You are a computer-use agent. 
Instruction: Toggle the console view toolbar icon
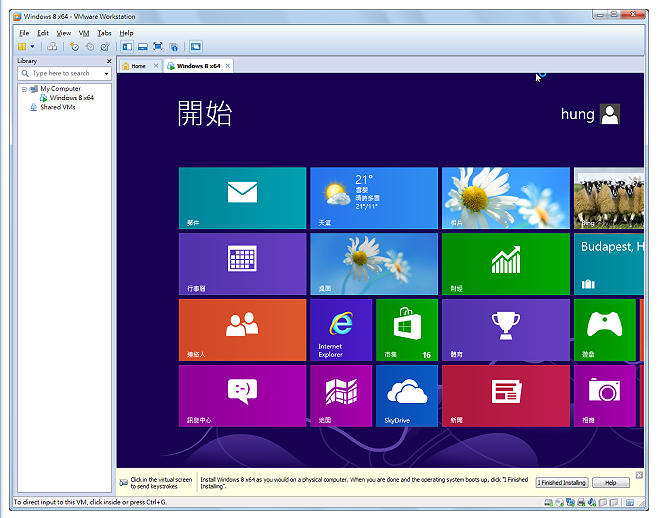(x=195, y=47)
